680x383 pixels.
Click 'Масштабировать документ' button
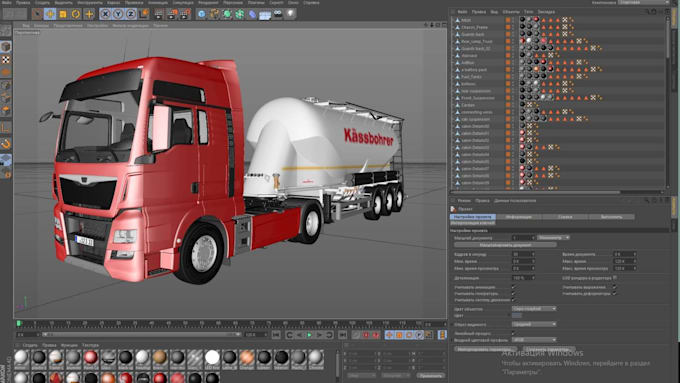[505, 246]
